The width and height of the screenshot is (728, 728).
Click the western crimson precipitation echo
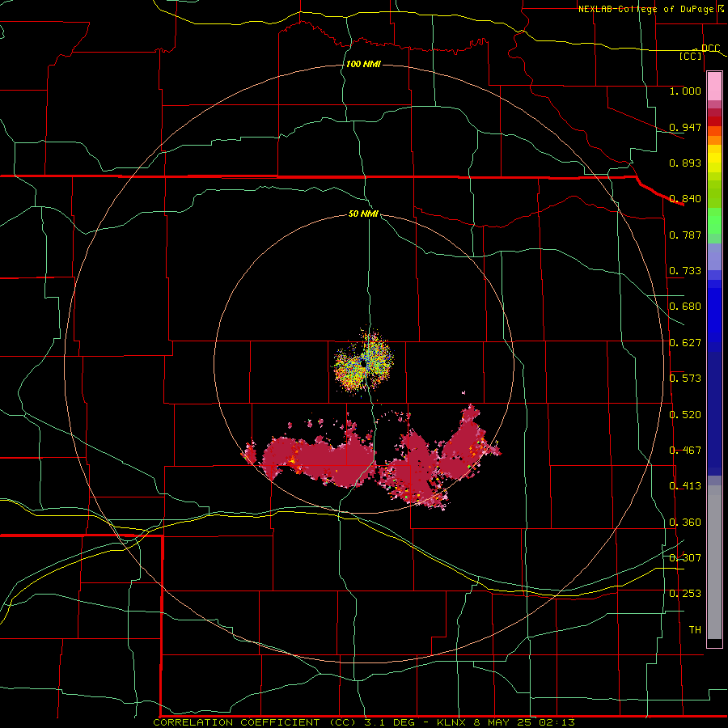(x=320, y=457)
